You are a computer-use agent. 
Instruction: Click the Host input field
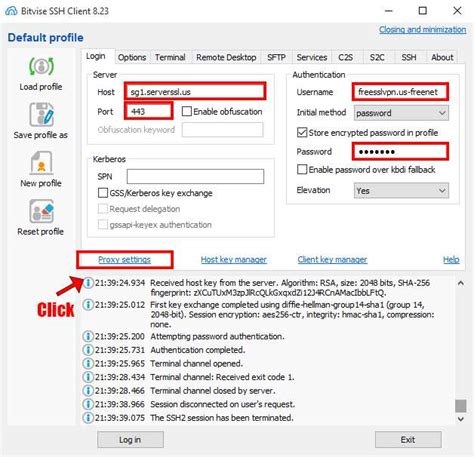195,92
